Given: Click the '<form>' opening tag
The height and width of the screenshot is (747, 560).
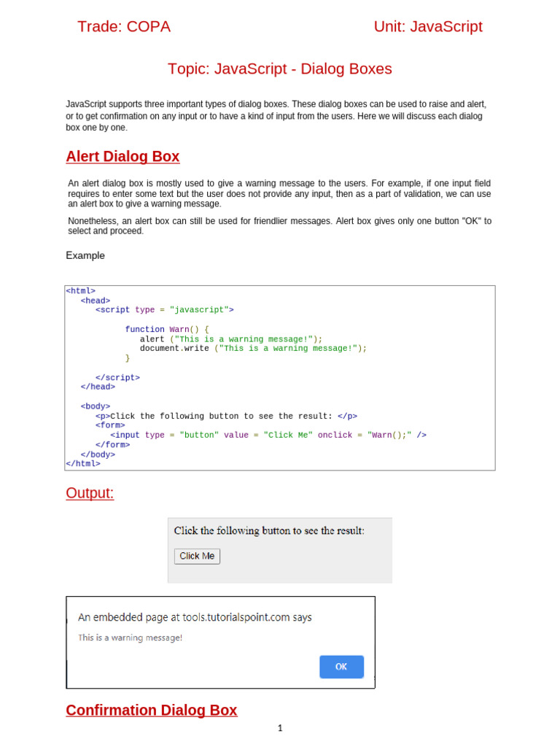Looking at the screenshot, I should (x=110, y=425).
